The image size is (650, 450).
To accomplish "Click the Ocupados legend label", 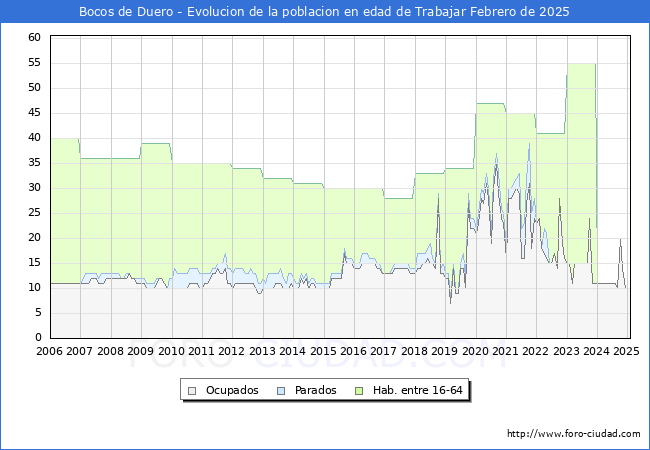I will [232, 390].
